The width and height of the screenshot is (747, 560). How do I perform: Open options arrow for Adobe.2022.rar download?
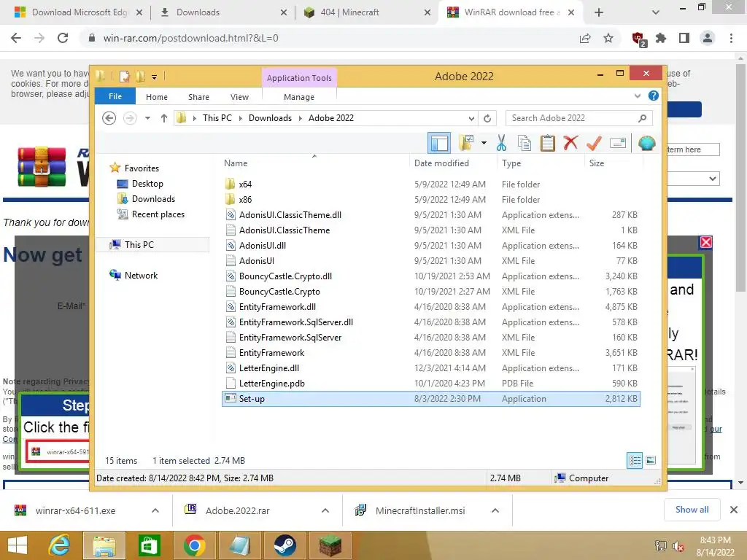325,510
